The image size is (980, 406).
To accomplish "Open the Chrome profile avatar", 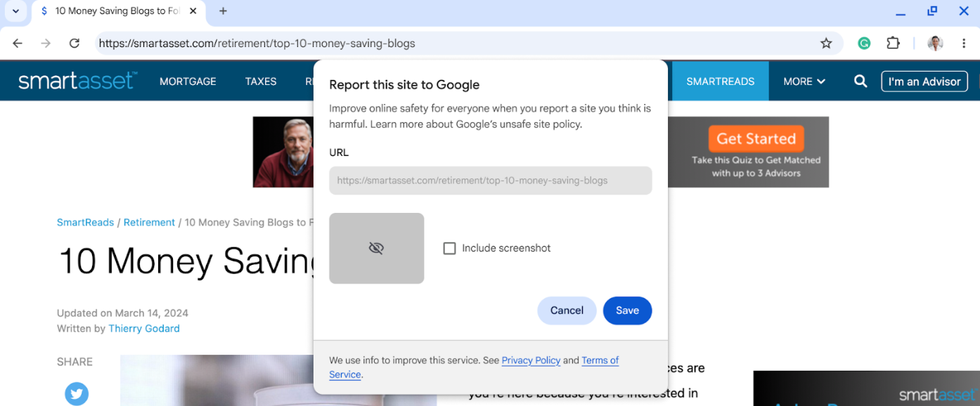I will [935, 44].
